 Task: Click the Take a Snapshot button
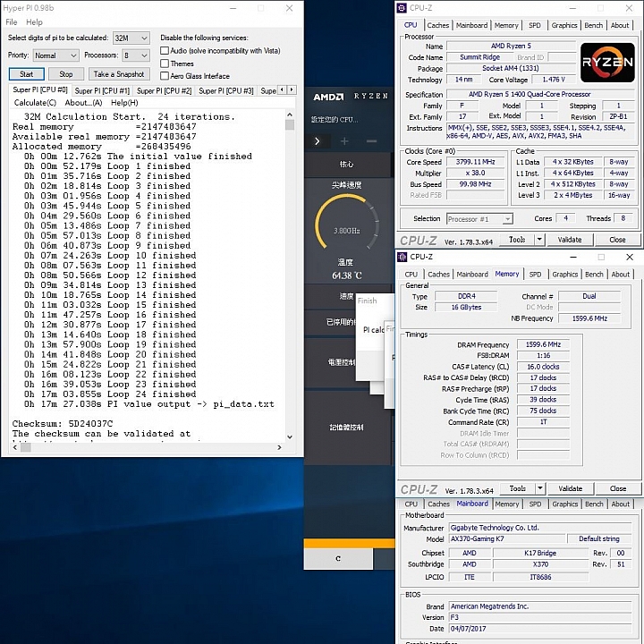pyautogui.click(x=118, y=74)
